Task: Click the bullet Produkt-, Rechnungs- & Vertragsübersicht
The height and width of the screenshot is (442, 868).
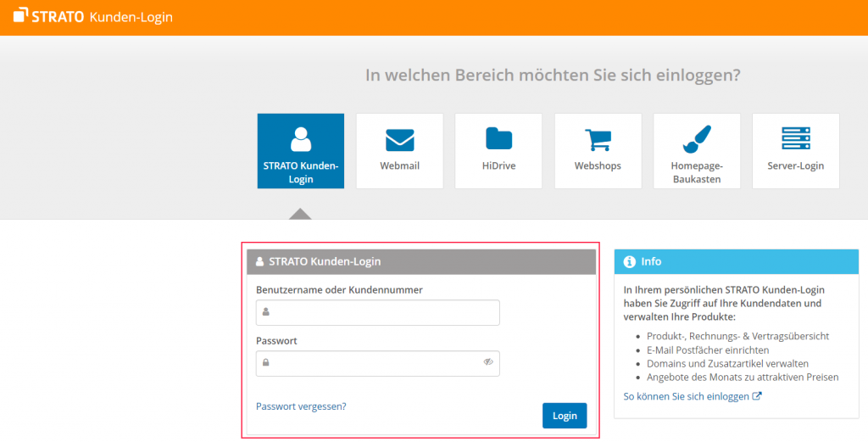Action: pyautogui.click(x=738, y=336)
